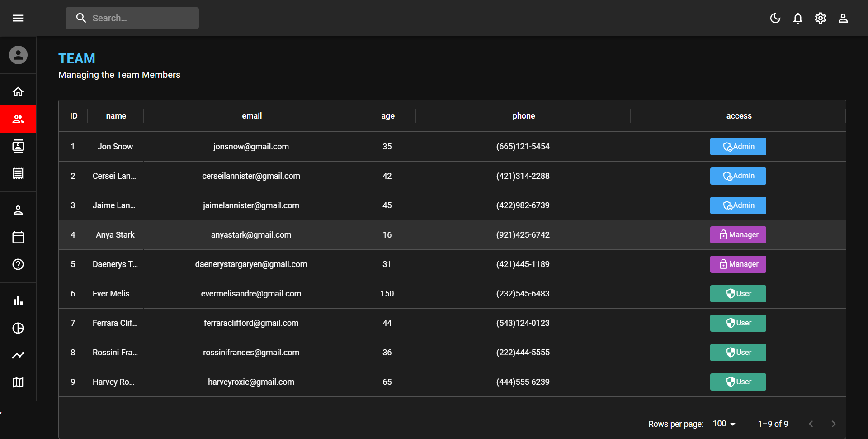Select the Team menu item in sidebar
The image size is (868, 439).
tap(18, 119)
